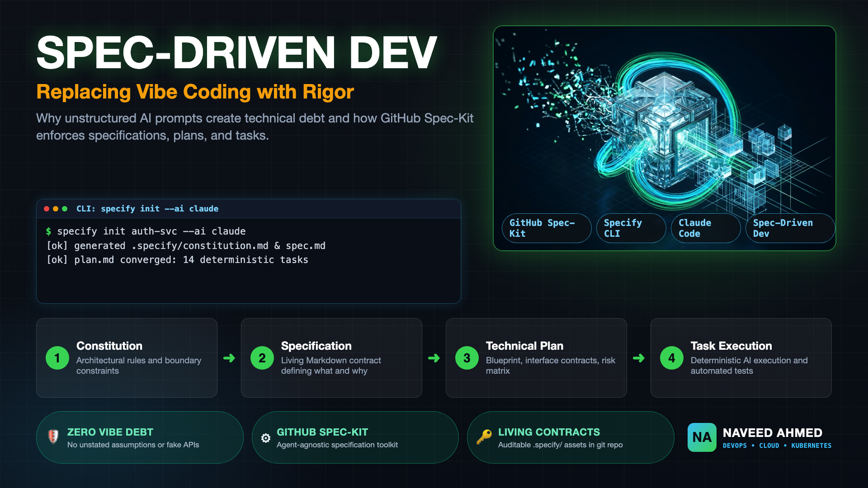
Task: Click the green dot in the terminal header
Action: (65, 209)
